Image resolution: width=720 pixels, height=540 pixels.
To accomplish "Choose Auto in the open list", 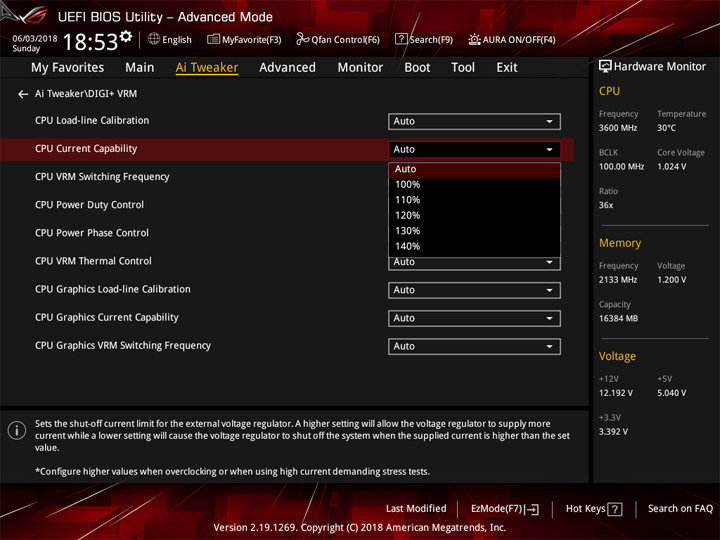I will coord(474,169).
